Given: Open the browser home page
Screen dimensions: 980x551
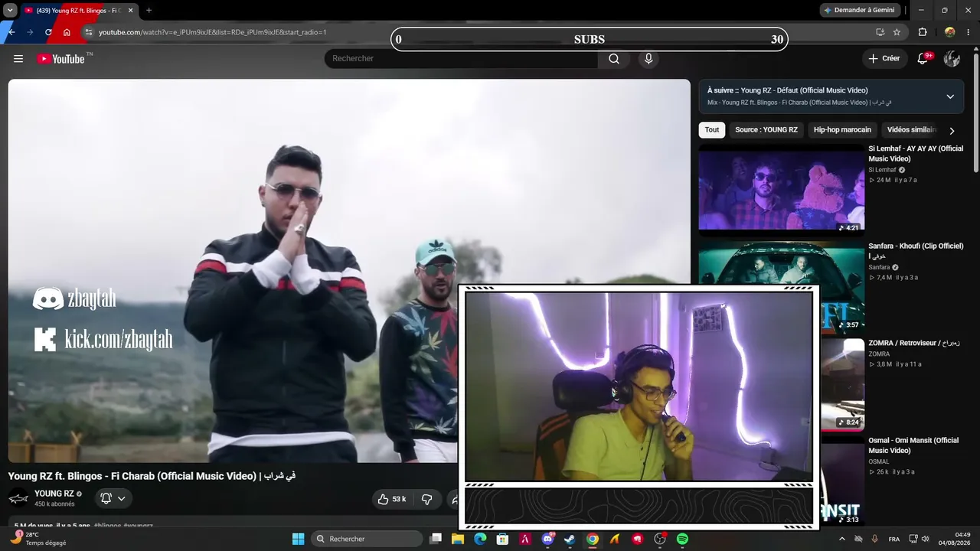Looking at the screenshot, I should (x=67, y=32).
